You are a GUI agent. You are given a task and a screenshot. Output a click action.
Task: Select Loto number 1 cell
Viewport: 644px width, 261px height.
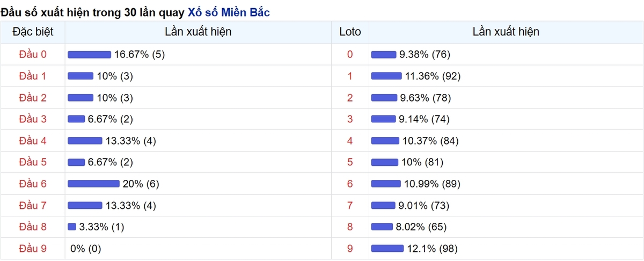[x=350, y=76]
